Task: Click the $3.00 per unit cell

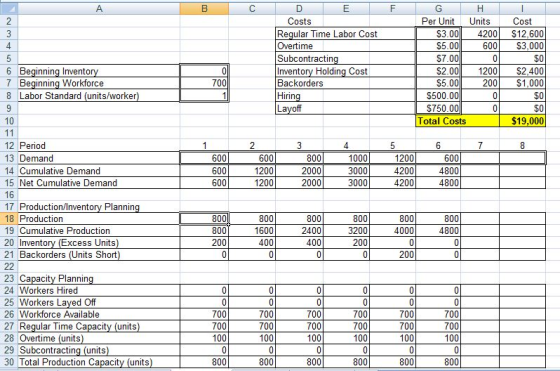Action: (438, 34)
